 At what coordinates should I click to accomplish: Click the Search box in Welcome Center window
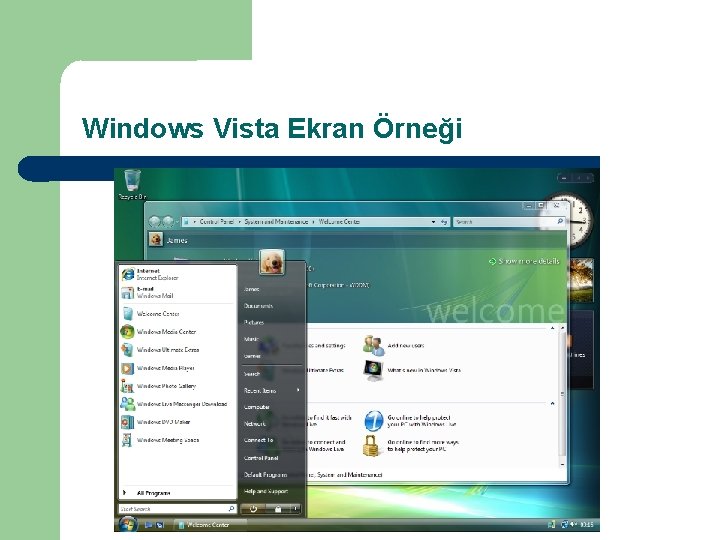(509, 222)
